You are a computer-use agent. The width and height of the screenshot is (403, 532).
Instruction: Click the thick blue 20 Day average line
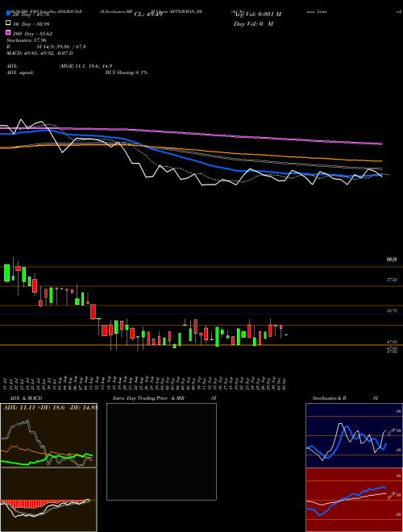point(190,160)
